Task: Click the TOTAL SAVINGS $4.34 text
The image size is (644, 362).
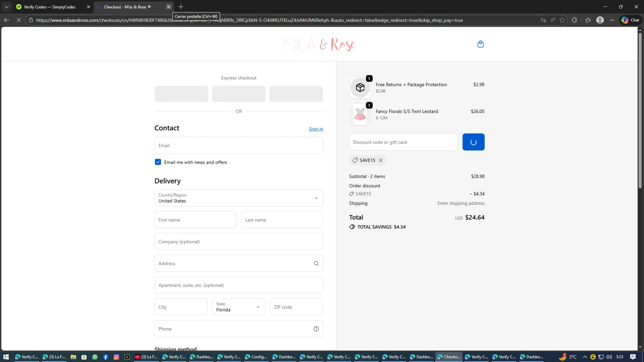Action: [381, 227]
